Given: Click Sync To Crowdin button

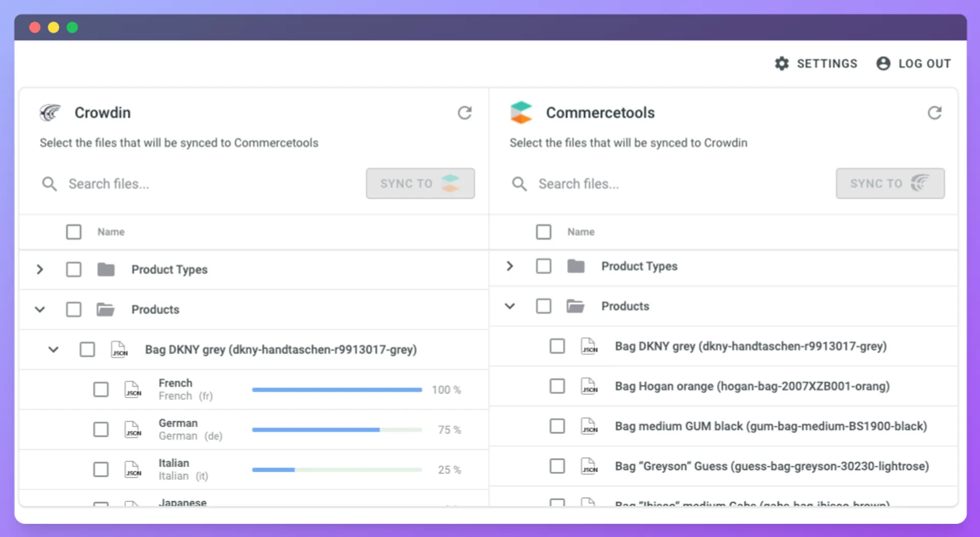Looking at the screenshot, I should point(890,183).
